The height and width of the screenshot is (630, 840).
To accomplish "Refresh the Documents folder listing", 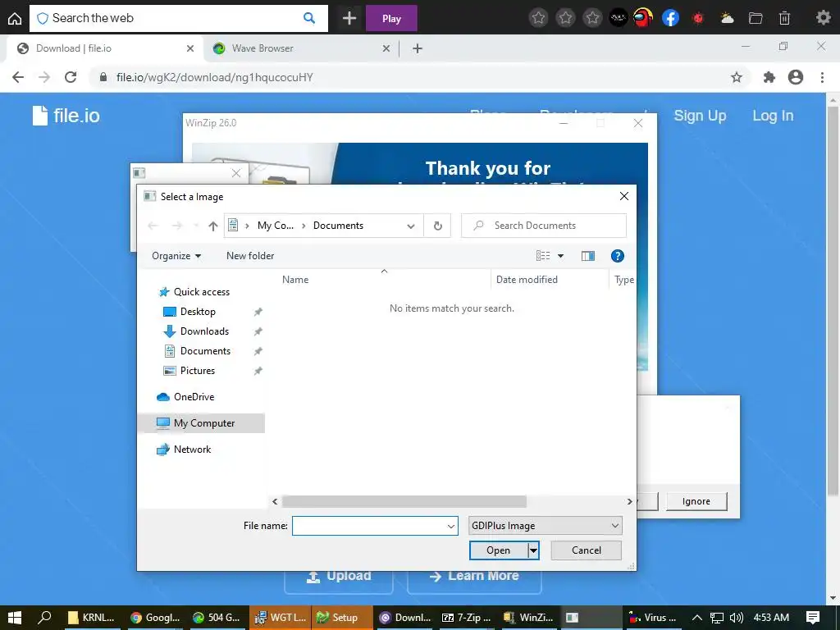I will tap(438, 226).
